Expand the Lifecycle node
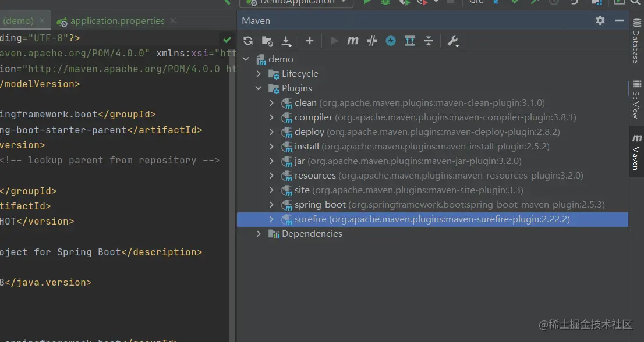Screen dimensions: 644x342 (x=259, y=74)
